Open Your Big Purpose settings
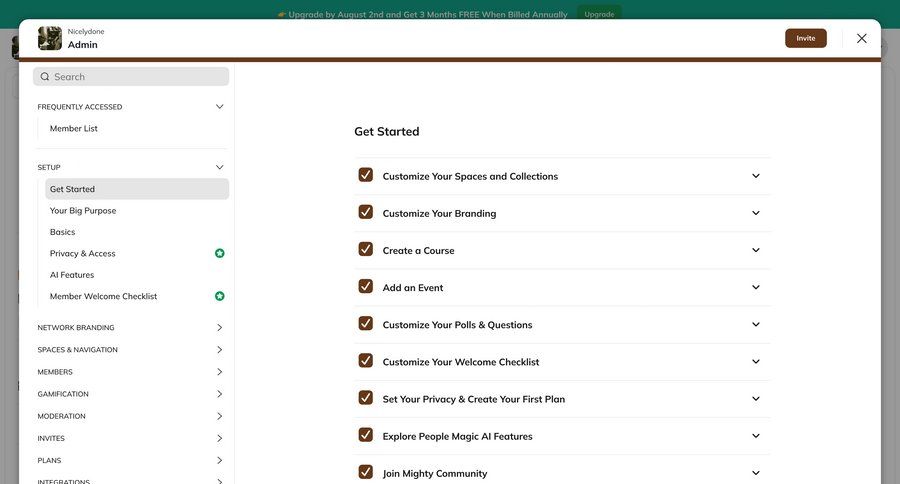Image resolution: width=900 pixels, height=484 pixels. pyautogui.click(x=83, y=211)
